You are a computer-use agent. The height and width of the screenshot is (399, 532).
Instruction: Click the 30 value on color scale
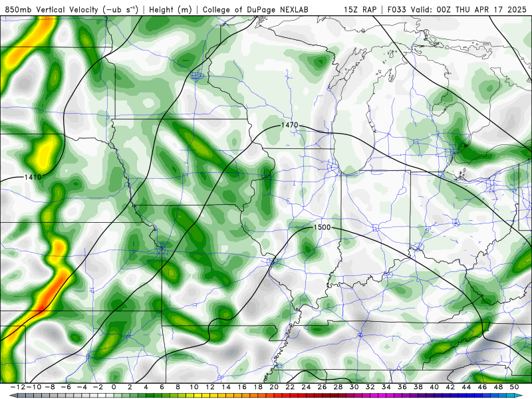tap(354, 387)
